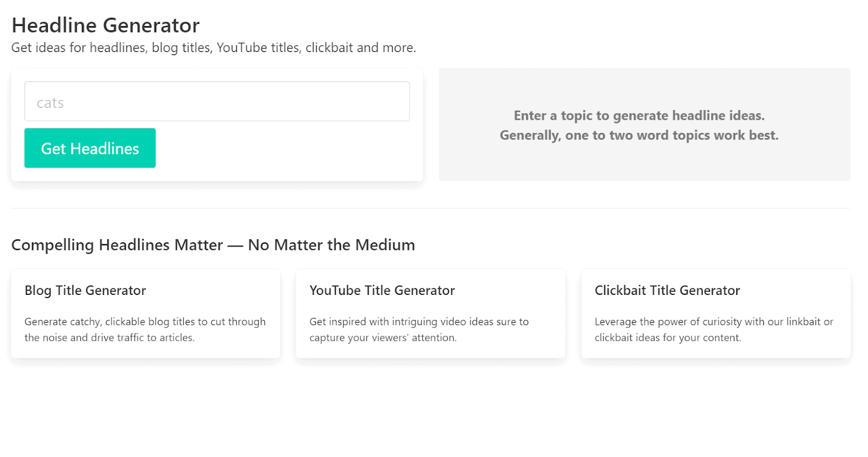Click the "Leverage the power of curiosity" text line
Image resolution: width=868 pixels, height=457 pixels.
713,321
